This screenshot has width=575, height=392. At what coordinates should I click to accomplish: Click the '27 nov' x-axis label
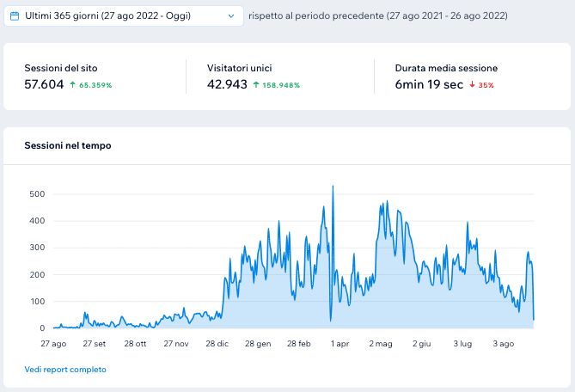[x=176, y=344]
